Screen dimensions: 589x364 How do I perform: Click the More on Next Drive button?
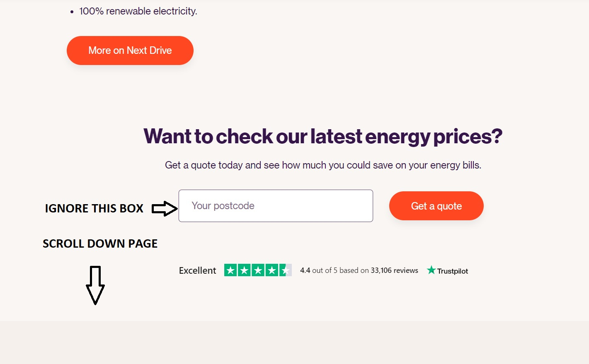click(130, 51)
